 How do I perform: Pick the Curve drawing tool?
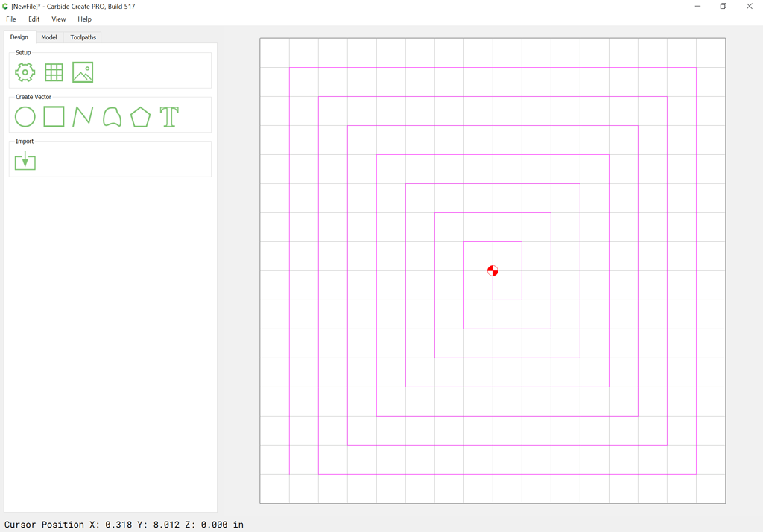pos(112,117)
